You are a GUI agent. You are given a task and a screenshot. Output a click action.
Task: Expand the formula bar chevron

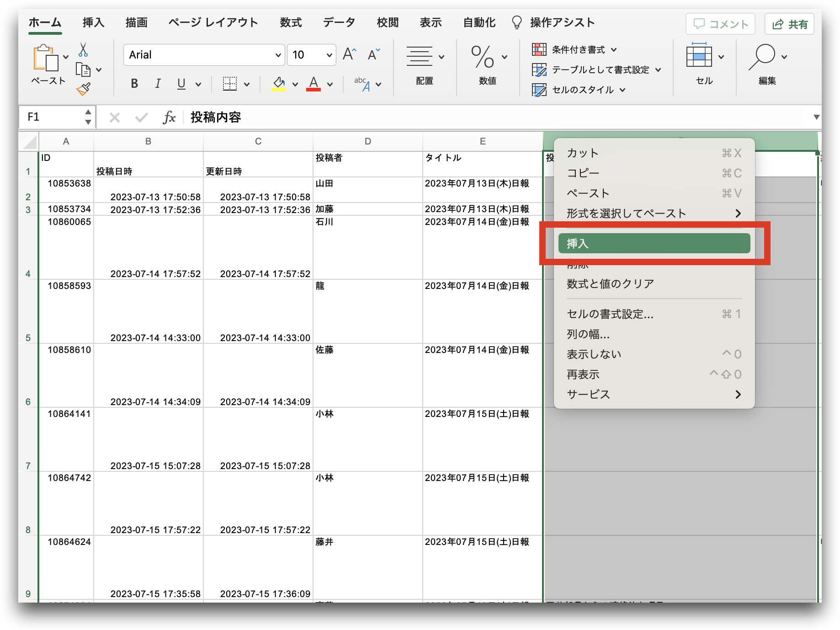click(816, 117)
